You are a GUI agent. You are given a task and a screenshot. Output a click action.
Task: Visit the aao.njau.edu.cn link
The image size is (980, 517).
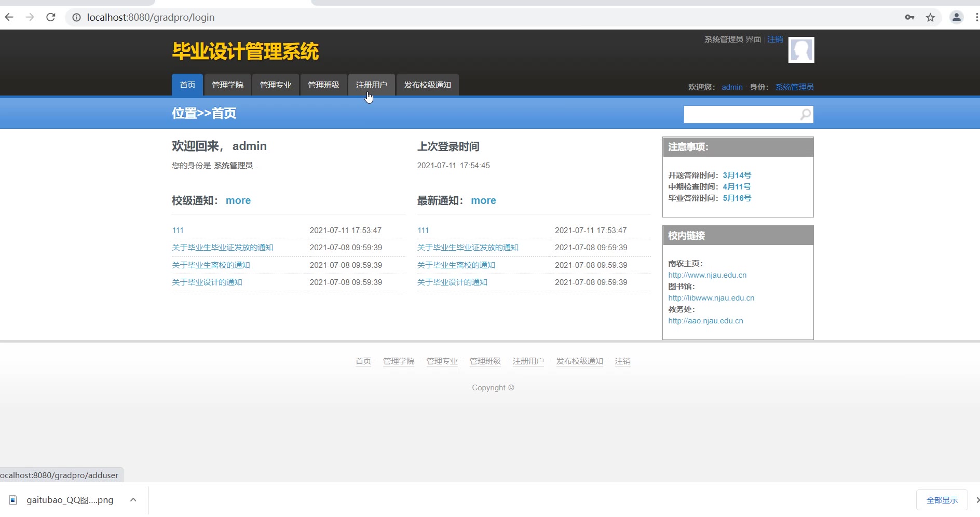point(705,321)
